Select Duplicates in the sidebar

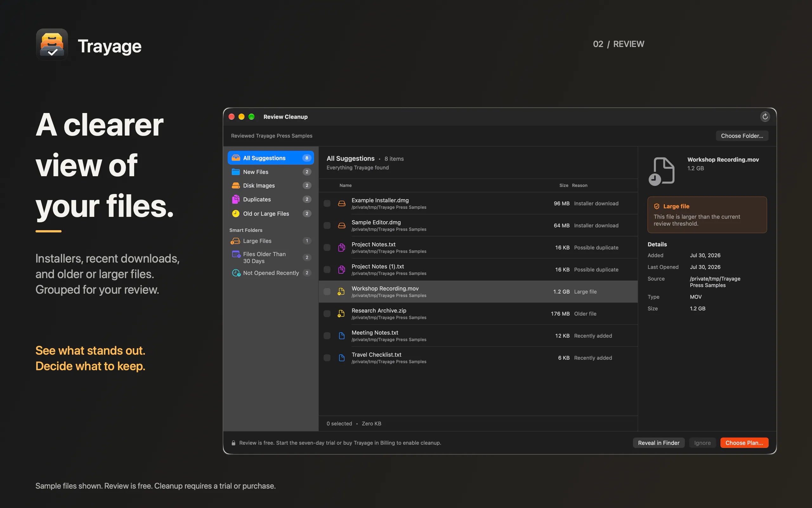(x=271, y=199)
